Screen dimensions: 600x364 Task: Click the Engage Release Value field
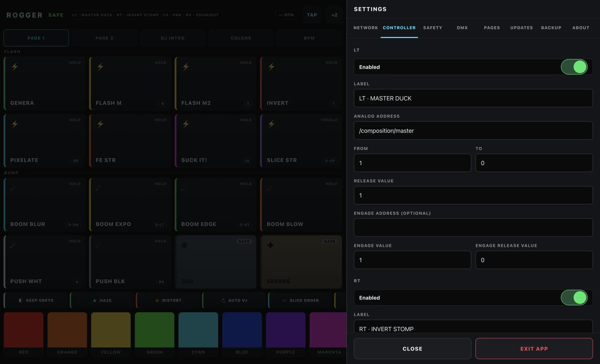(x=534, y=260)
